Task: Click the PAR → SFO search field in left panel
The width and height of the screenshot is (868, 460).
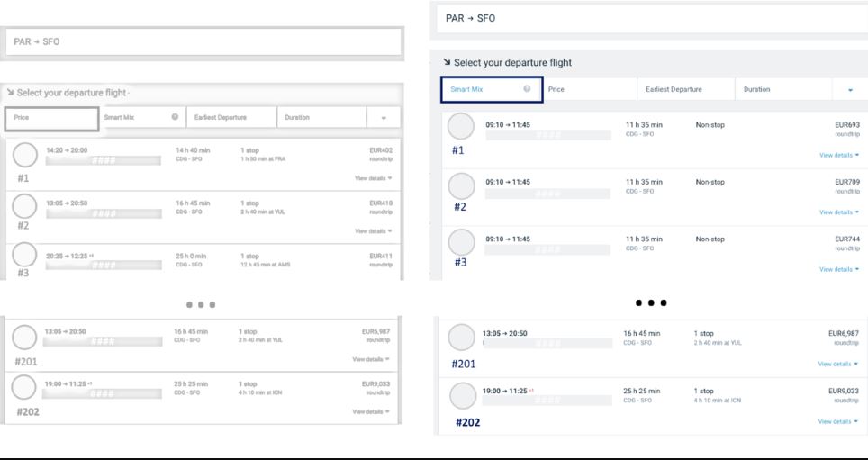Action: pyautogui.click(x=203, y=42)
